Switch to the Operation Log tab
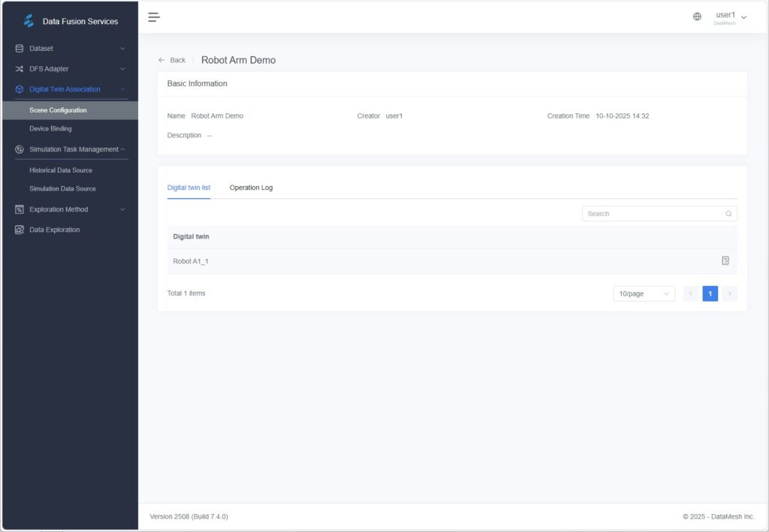The height and width of the screenshot is (532, 769). [x=251, y=188]
